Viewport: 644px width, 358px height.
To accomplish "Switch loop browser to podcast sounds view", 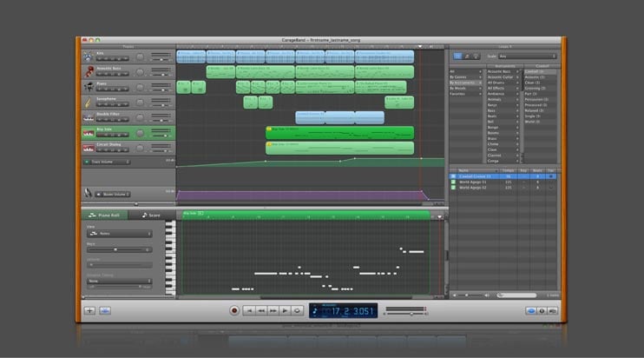I will (x=476, y=56).
